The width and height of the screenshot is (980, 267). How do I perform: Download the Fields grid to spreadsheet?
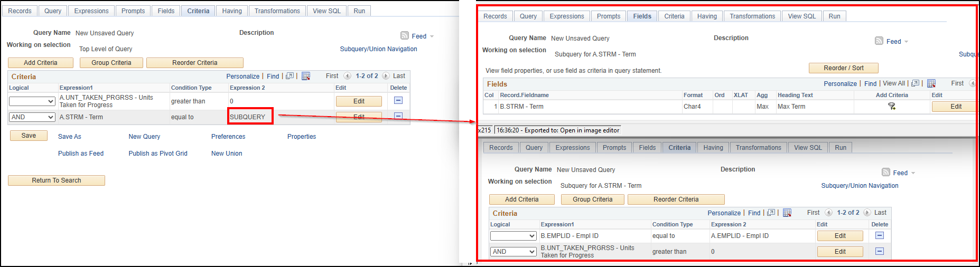click(931, 83)
